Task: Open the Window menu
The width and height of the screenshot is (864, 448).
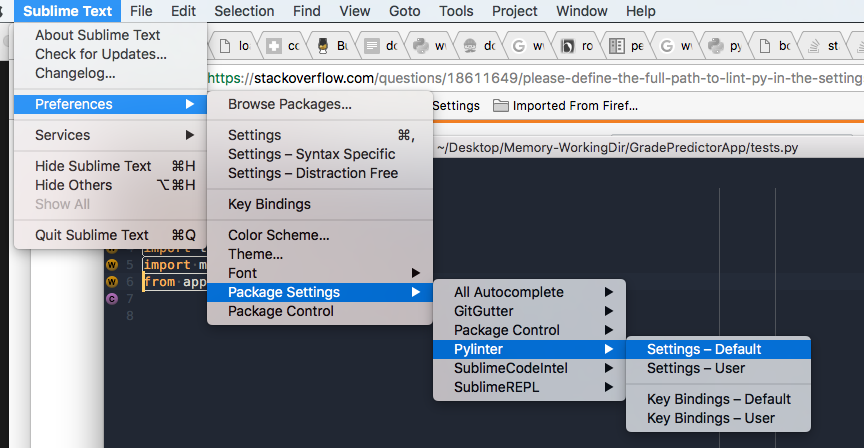Action: point(581,11)
